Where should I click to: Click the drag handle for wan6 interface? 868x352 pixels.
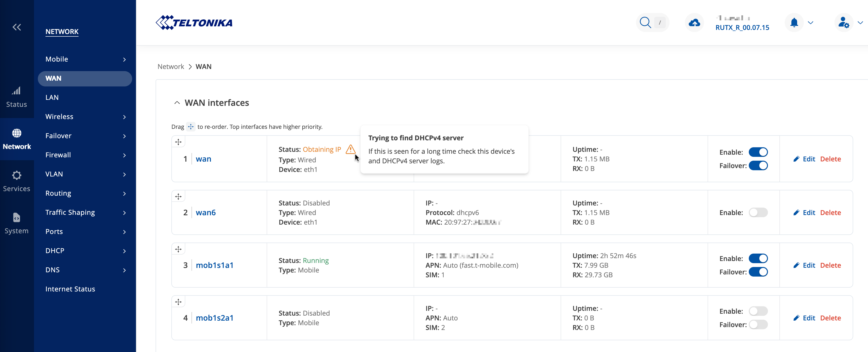tap(178, 196)
